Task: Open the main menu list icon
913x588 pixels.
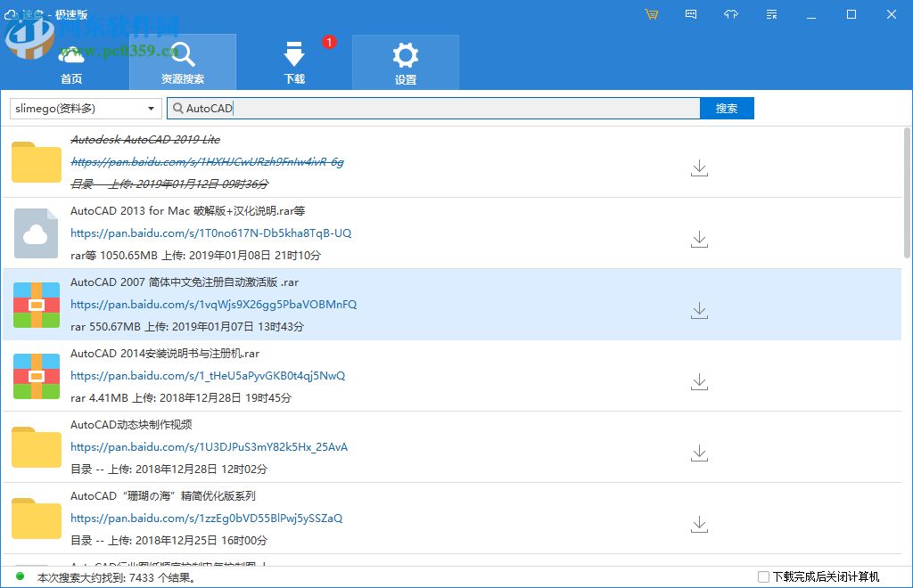Action: (x=771, y=14)
